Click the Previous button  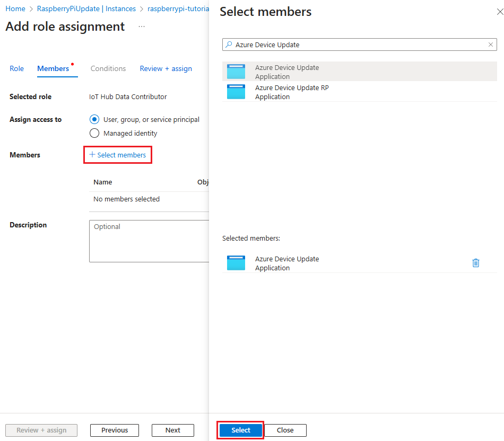click(x=115, y=430)
